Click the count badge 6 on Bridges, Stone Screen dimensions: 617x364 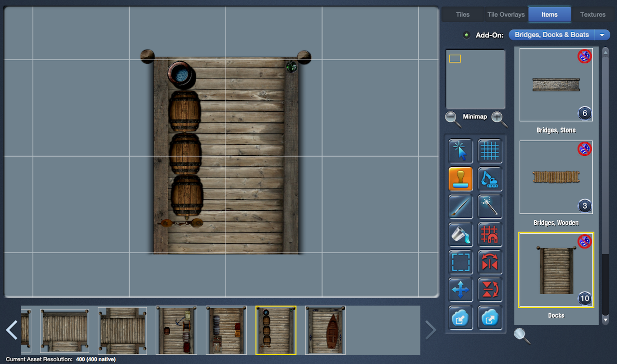(x=584, y=114)
